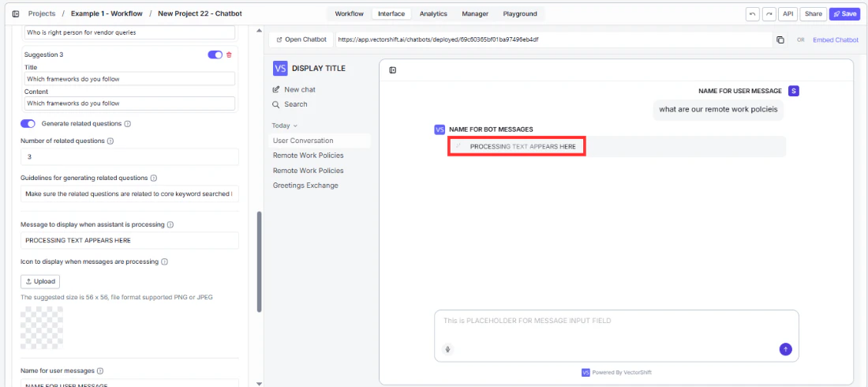Click the user avatar S icon
The width and height of the screenshot is (868, 387).
[794, 91]
